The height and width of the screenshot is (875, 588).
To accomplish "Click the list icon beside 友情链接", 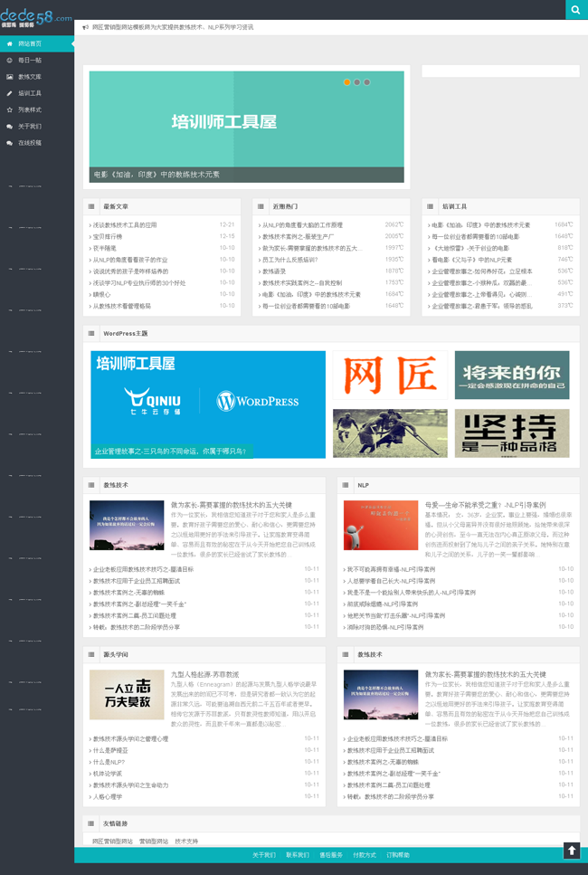I will (91, 823).
